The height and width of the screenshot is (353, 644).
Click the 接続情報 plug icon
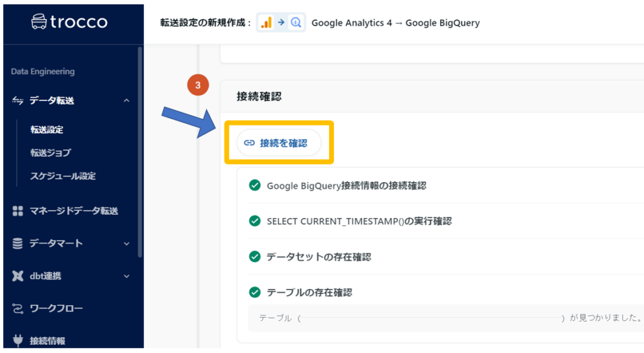coord(18,341)
